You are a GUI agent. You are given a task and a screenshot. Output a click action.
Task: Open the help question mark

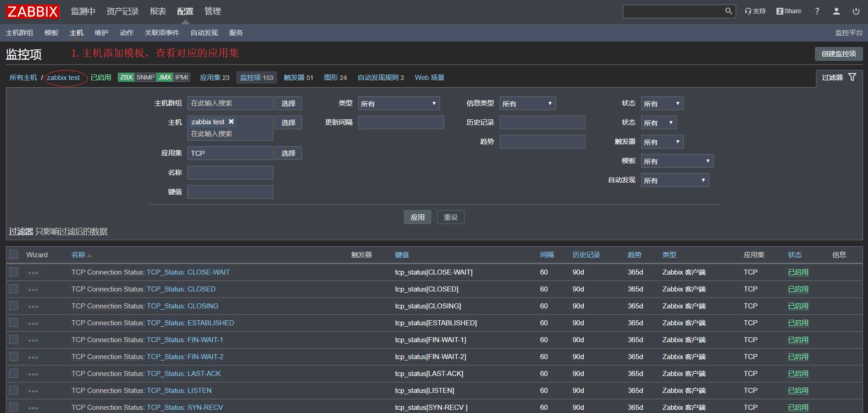click(817, 11)
